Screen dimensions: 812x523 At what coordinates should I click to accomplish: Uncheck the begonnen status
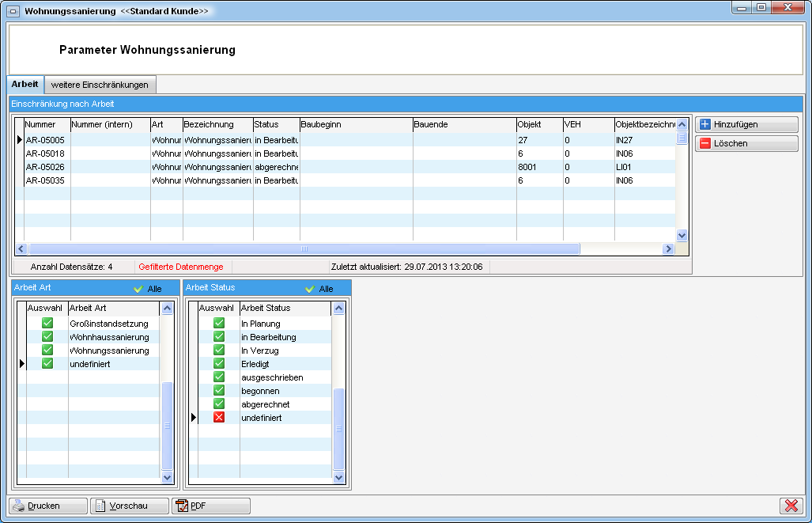219,391
